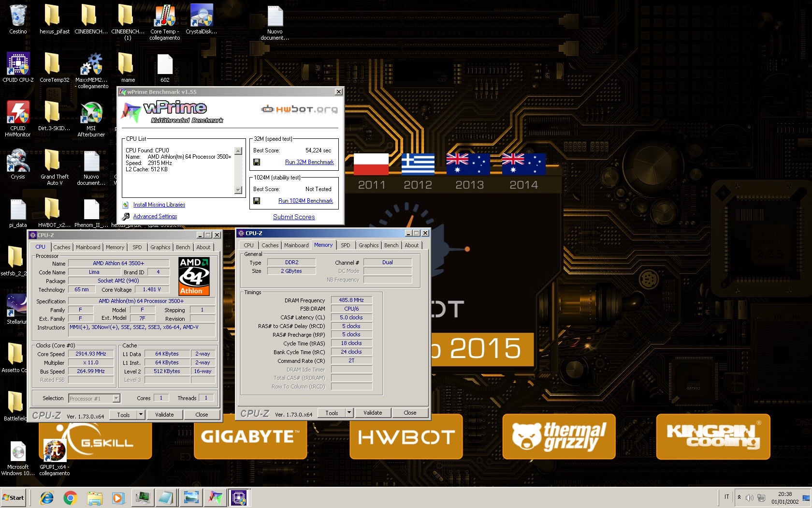Viewport: 812px width, 508px height.
Task: Open the Cestino recycle bin icon
Action: pyautogui.click(x=18, y=19)
